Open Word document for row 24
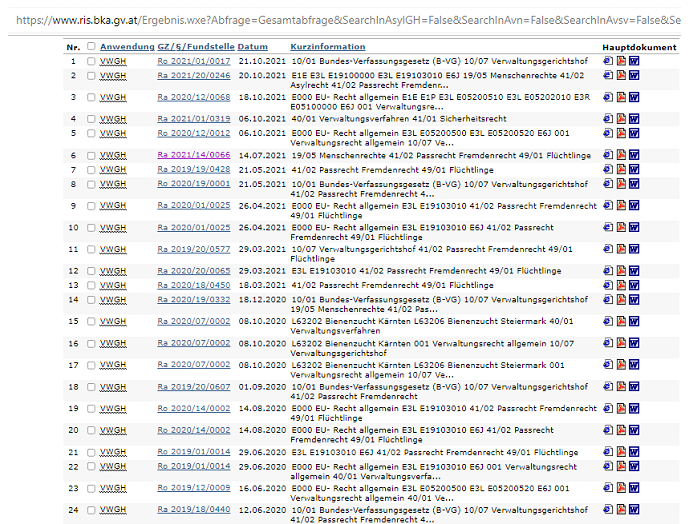 (634, 510)
